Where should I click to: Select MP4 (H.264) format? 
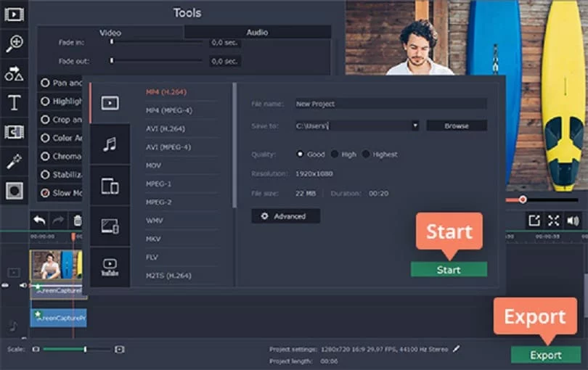(x=166, y=92)
